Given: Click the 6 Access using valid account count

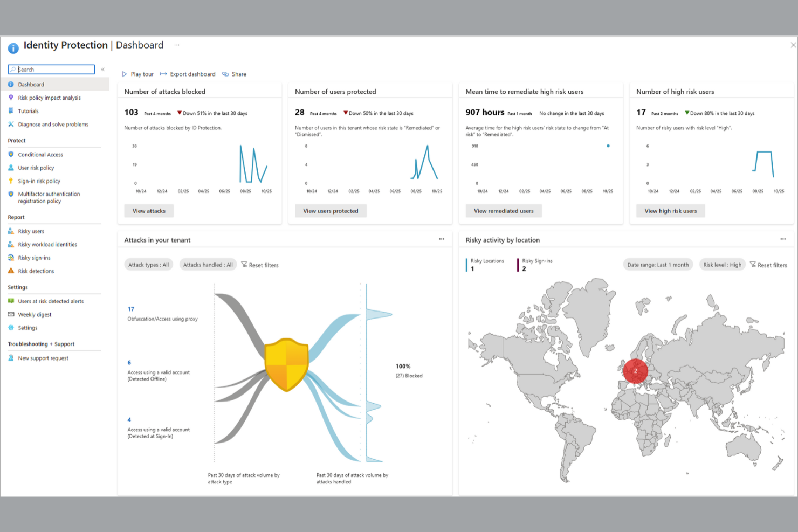Looking at the screenshot, I should [x=129, y=363].
